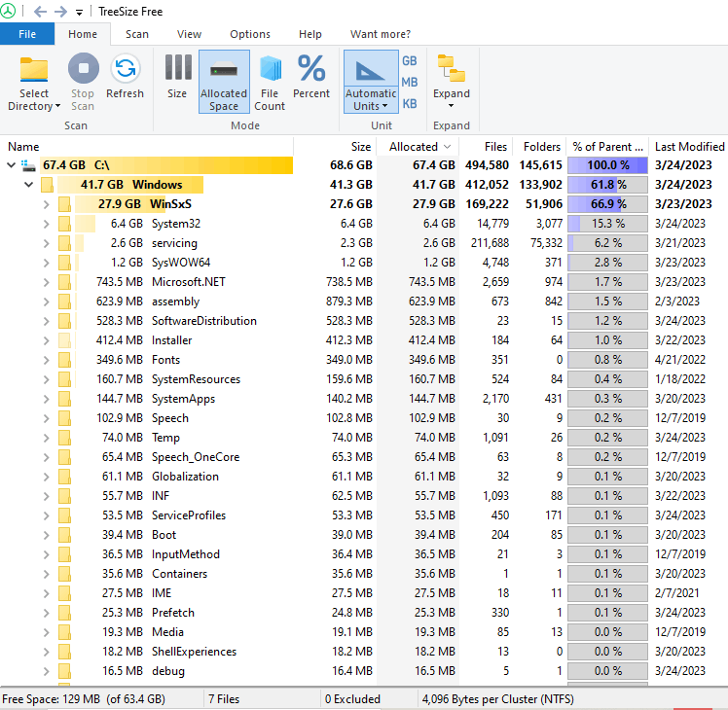Switch to Percent mode
The width and height of the screenshot is (728, 710).
311,77
